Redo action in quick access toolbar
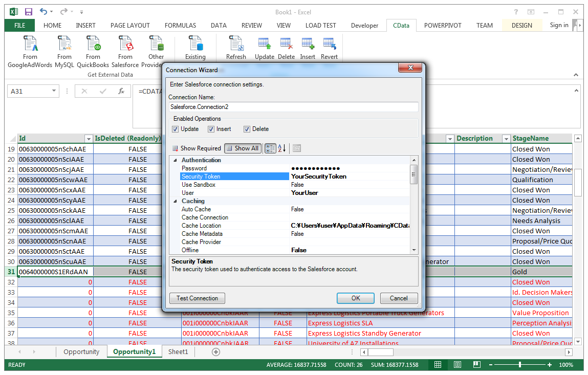This screenshot has height=375, width=588. click(64, 12)
